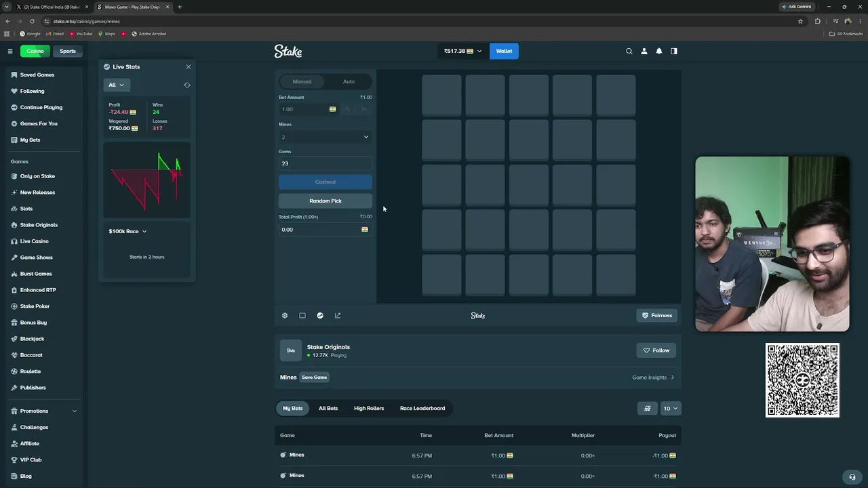Halve the bet amount with ½
Image resolution: width=868 pixels, height=488 pixels.
[x=347, y=109]
